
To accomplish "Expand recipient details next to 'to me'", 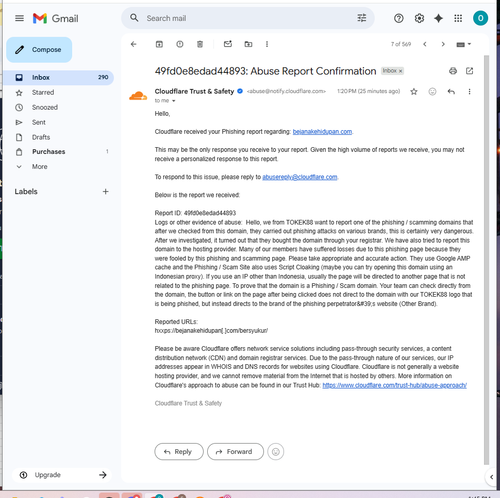I will (173, 101).
